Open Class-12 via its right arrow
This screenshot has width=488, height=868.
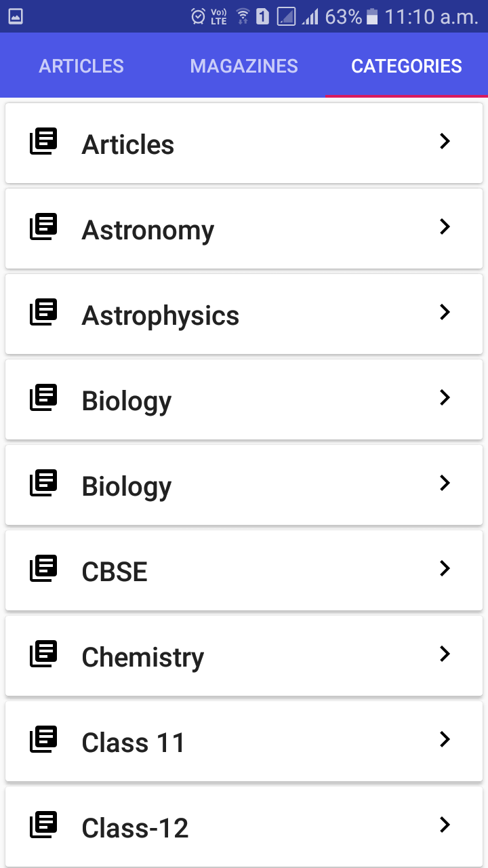tap(445, 825)
